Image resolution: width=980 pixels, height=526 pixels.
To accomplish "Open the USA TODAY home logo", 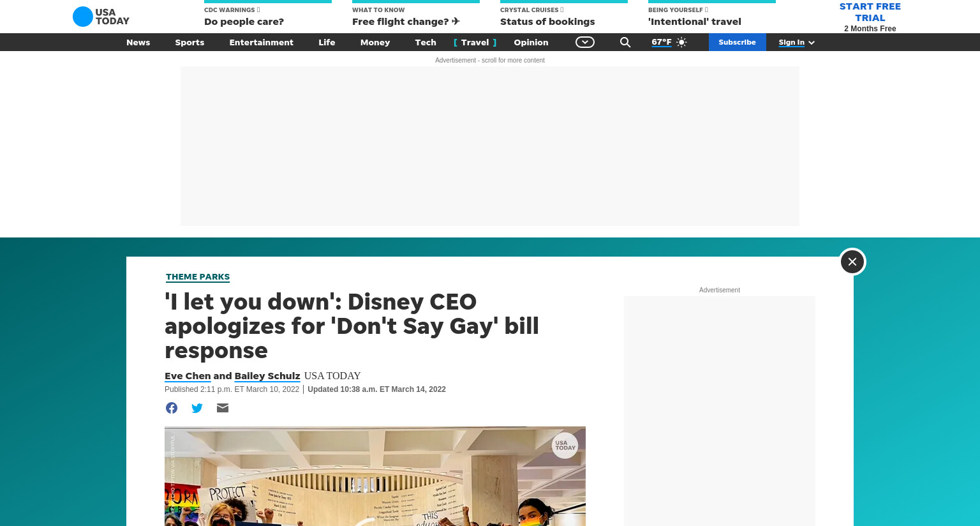I will click(101, 17).
